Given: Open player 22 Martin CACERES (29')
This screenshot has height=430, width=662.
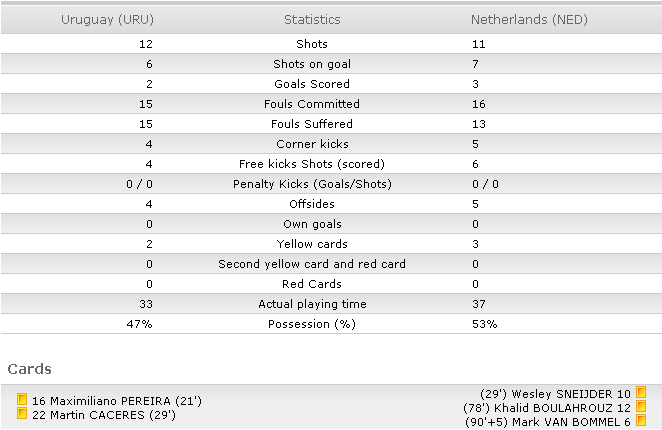Looking at the screenshot, I should pyautogui.click(x=104, y=415).
